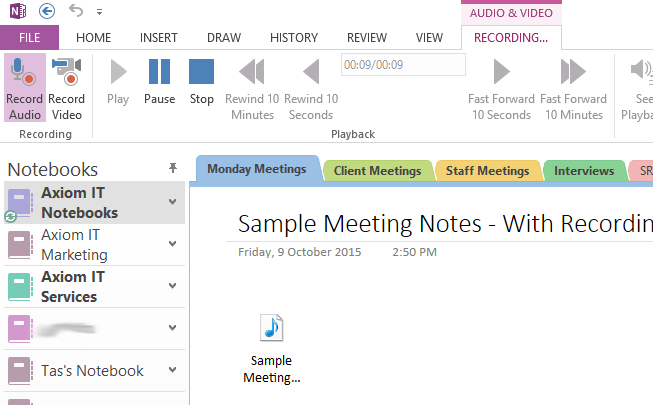Open Tas's Notebook
This screenshot has width=653, height=405.
coord(94,370)
